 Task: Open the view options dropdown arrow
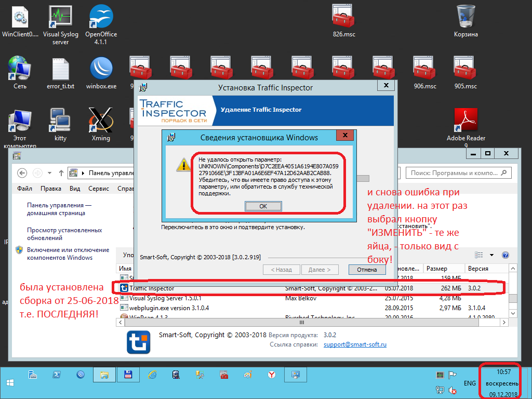click(491, 255)
